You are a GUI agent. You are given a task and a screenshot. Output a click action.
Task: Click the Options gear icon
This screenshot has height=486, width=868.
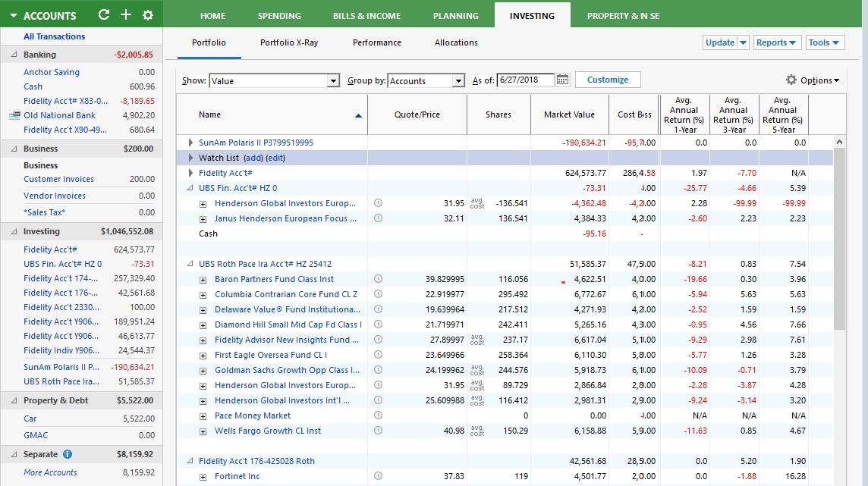click(x=791, y=80)
